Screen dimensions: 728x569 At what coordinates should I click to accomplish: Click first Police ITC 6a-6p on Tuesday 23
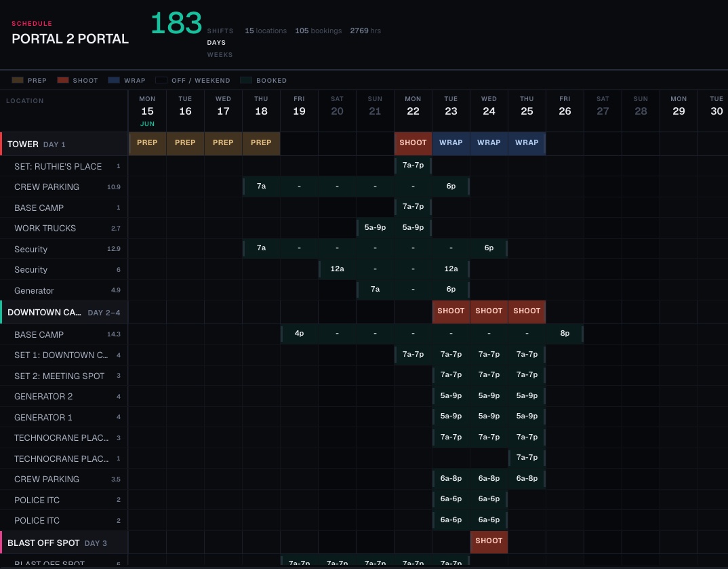[x=451, y=499]
